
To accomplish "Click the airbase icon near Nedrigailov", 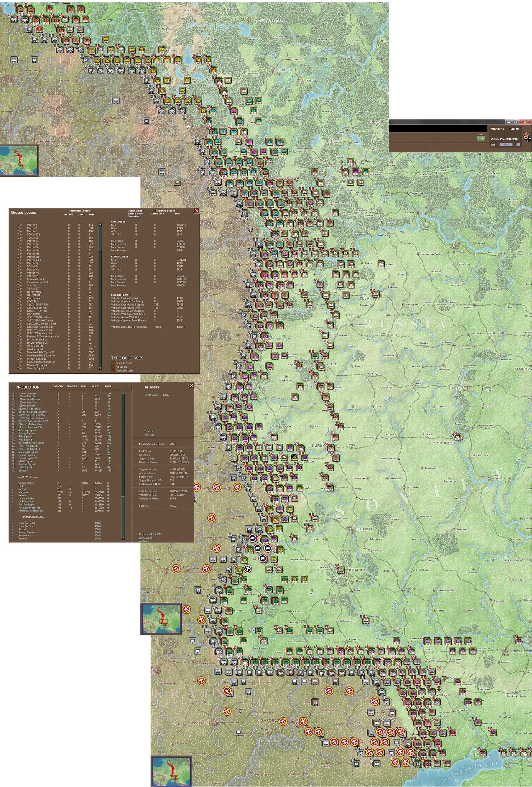I will (x=212, y=518).
